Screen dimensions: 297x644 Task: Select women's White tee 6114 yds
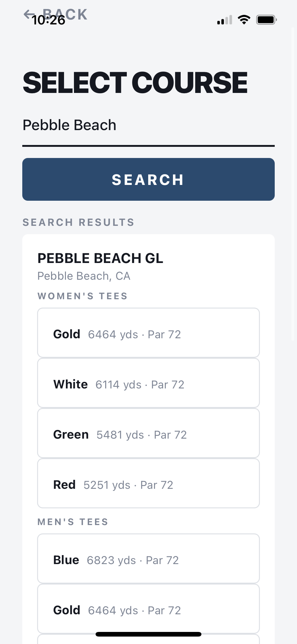[148, 383]
